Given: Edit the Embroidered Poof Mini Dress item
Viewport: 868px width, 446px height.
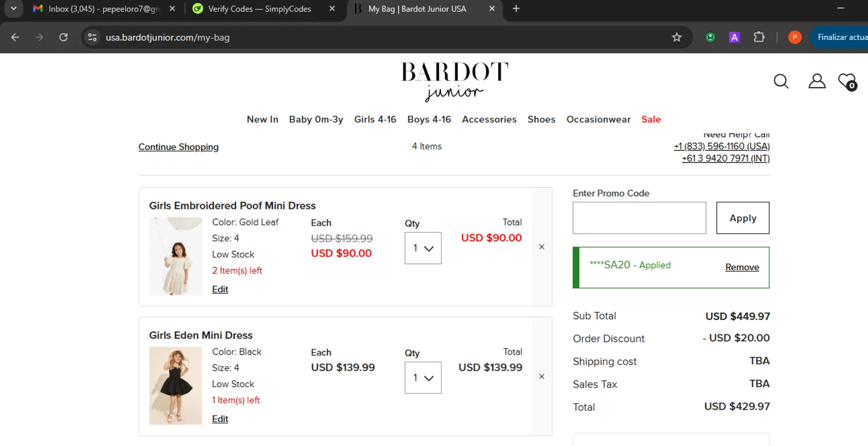Looking at the screenshot, I should (x=220, y=289).
